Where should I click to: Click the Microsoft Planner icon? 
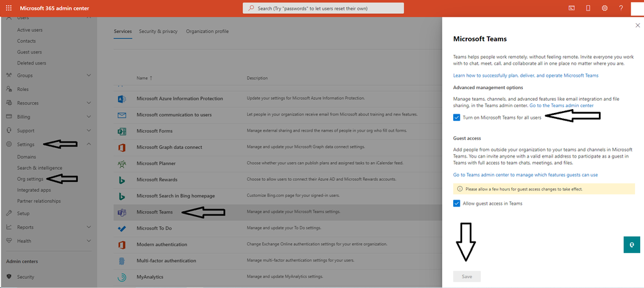point(122,164)
